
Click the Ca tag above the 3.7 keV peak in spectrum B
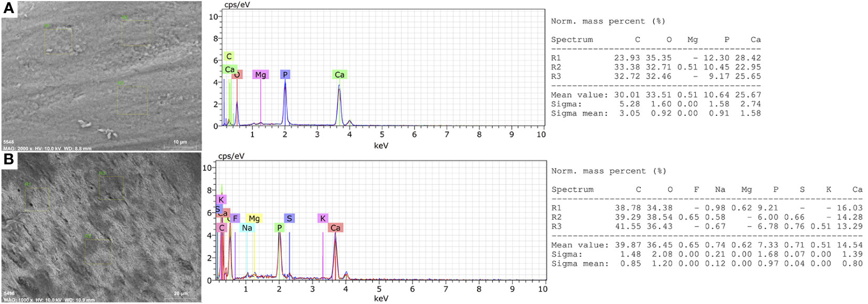(335, 227)
